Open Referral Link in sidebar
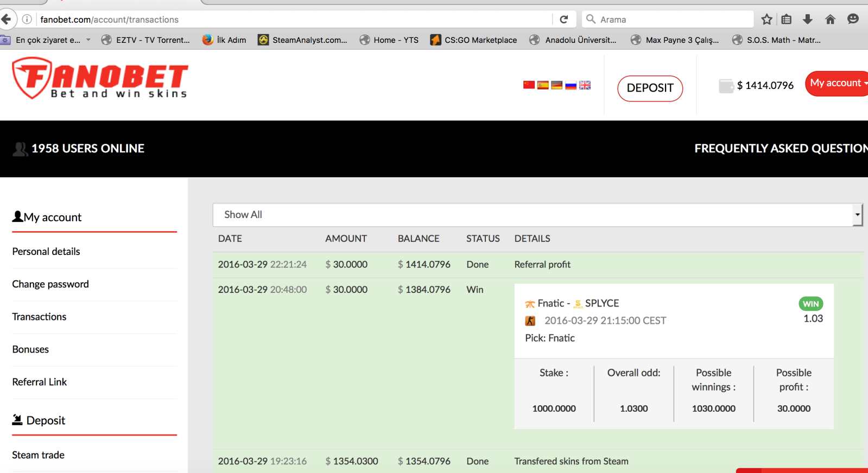 click(x=40, y=382)
